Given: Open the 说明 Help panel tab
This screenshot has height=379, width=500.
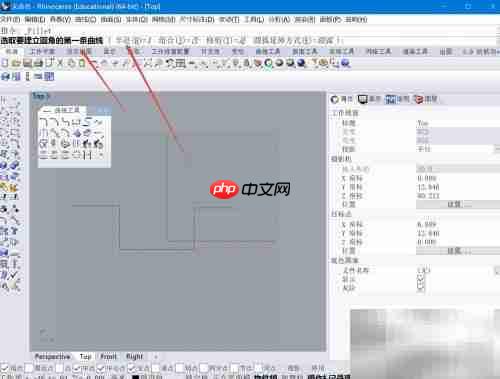Looking at the screenshot, I should [x=397, y=99].
